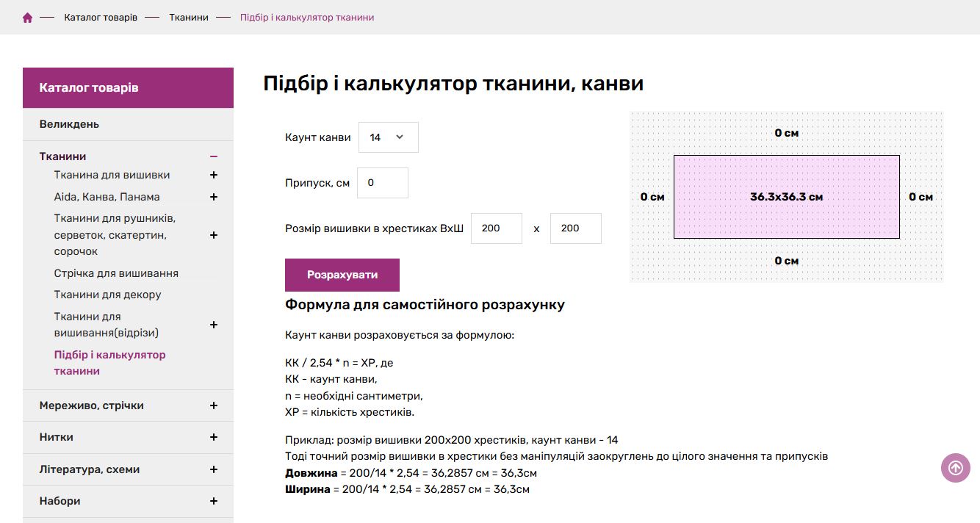Click Тканини in the breadcrumb
This screenshot has width=980, height=523.
tap(189, 17)
